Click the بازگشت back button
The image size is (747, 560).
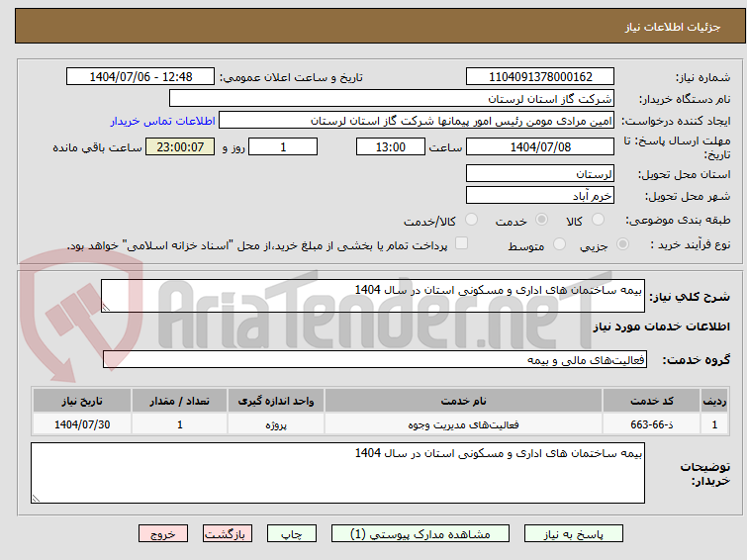click(x=228, y=534)
